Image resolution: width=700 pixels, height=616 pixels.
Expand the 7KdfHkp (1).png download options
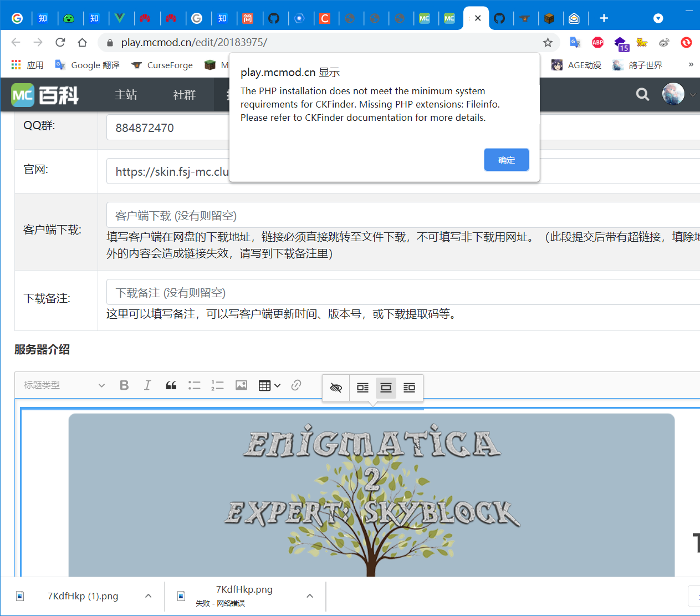click(x=148, y=595)
